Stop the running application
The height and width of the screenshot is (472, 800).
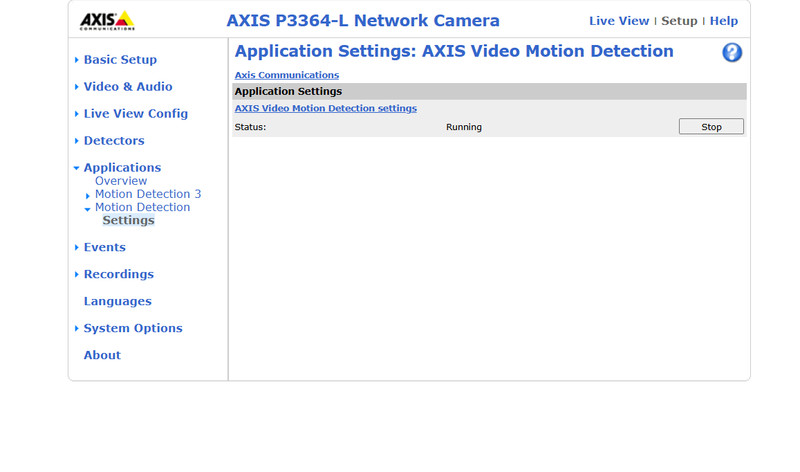click(x=711, y=127)
